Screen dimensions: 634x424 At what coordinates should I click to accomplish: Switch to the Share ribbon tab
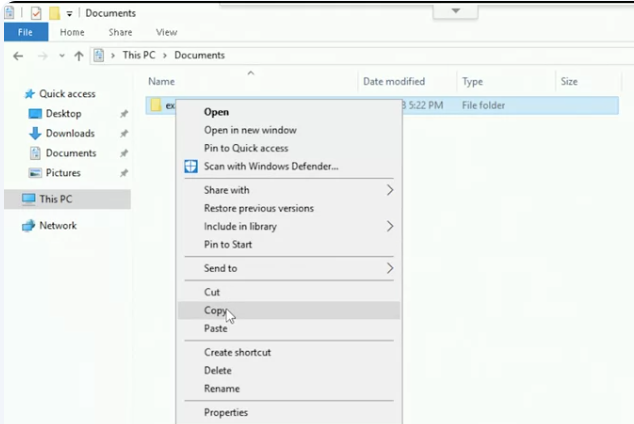click(x=120, y=32)
